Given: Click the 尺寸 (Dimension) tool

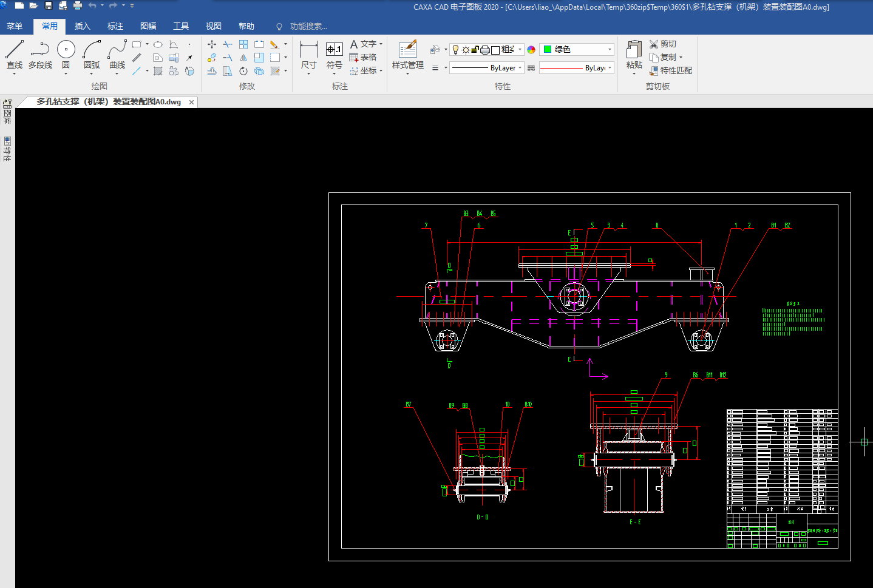Looking at the screenshot, I should click(308, 56).
